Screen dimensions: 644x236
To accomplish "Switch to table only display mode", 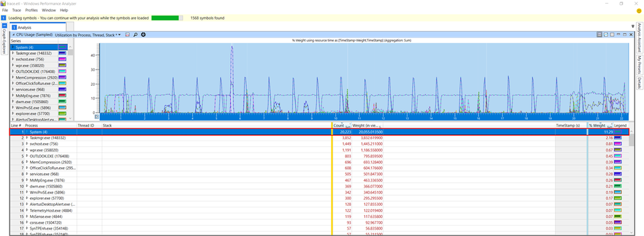I will point(612,35).
